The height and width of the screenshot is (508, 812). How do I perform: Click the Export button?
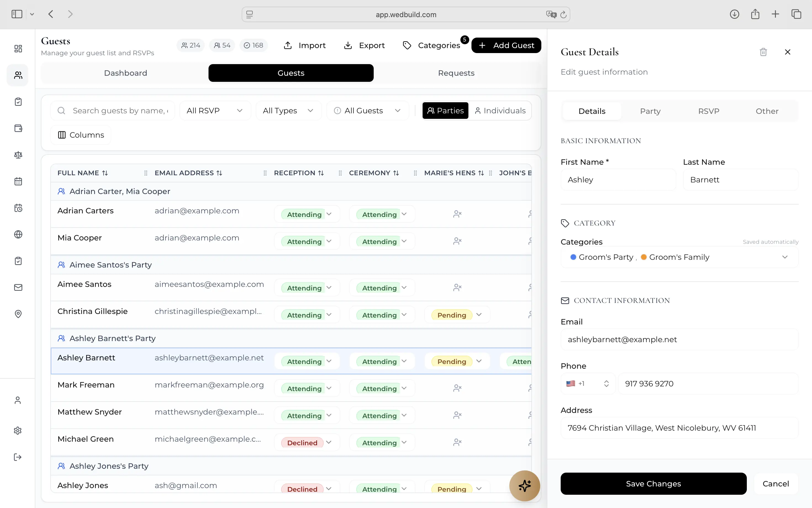click(364, 45)
